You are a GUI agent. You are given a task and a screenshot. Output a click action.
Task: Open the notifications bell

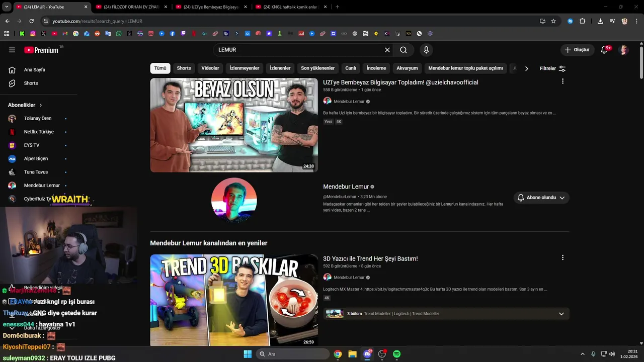pyautogui.click(x=605, y=50)
